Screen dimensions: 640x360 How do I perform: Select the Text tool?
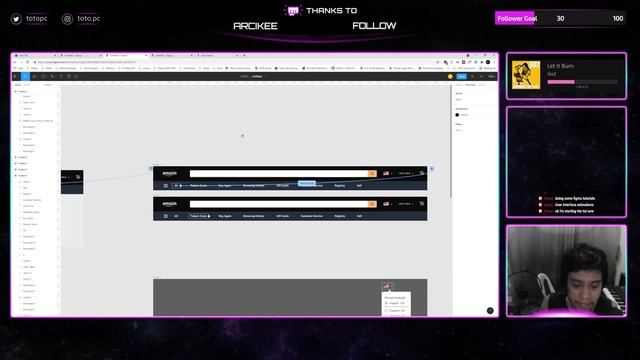pos(61,76)
